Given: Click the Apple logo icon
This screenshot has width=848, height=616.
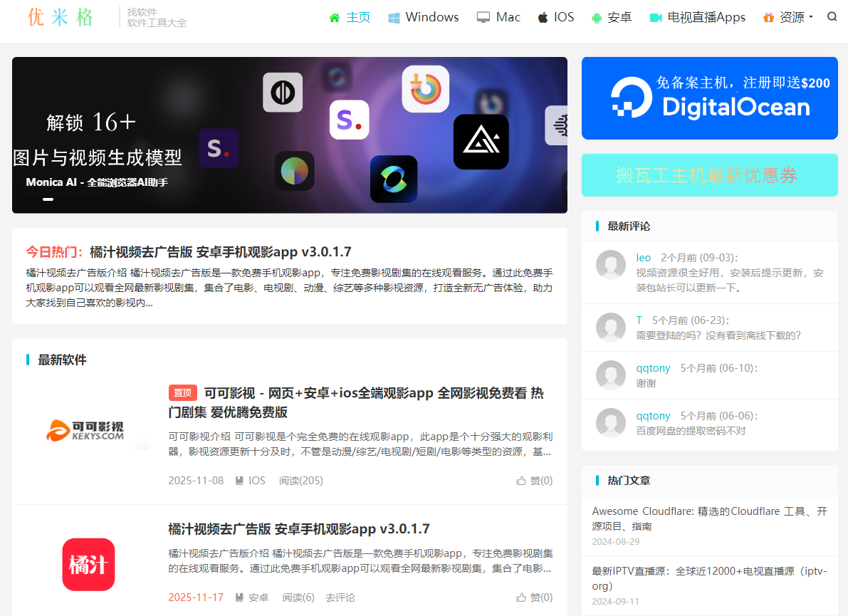Looking at the screenshot, I should pyautogui.click(x=543, y=18).
